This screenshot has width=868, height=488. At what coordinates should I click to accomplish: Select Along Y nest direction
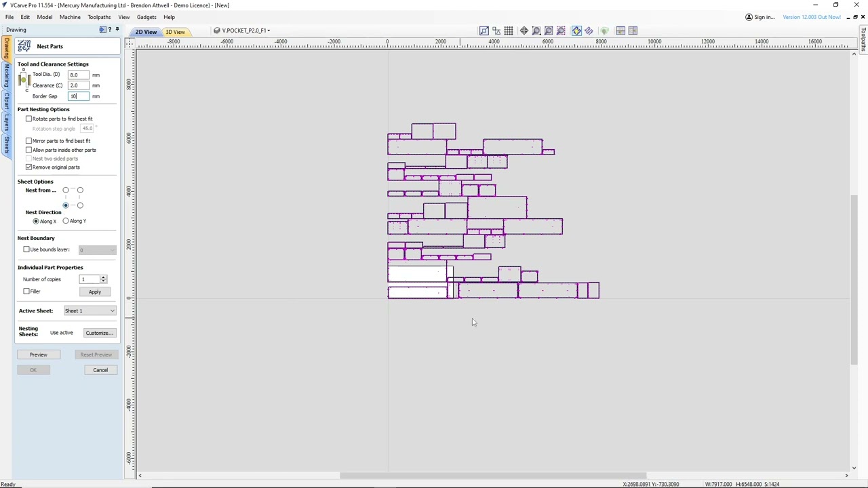66,221
